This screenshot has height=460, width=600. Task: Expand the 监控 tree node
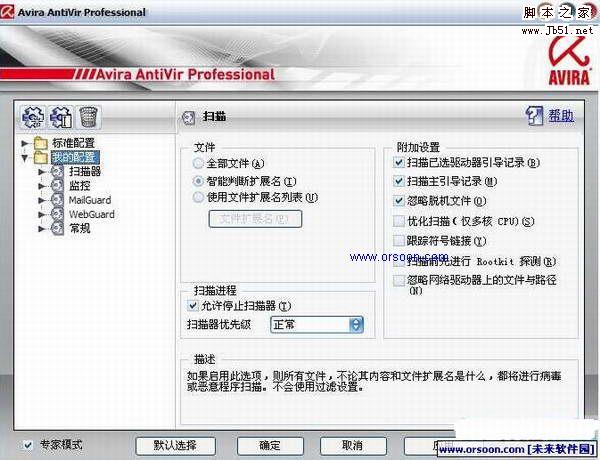pos(42,186)
